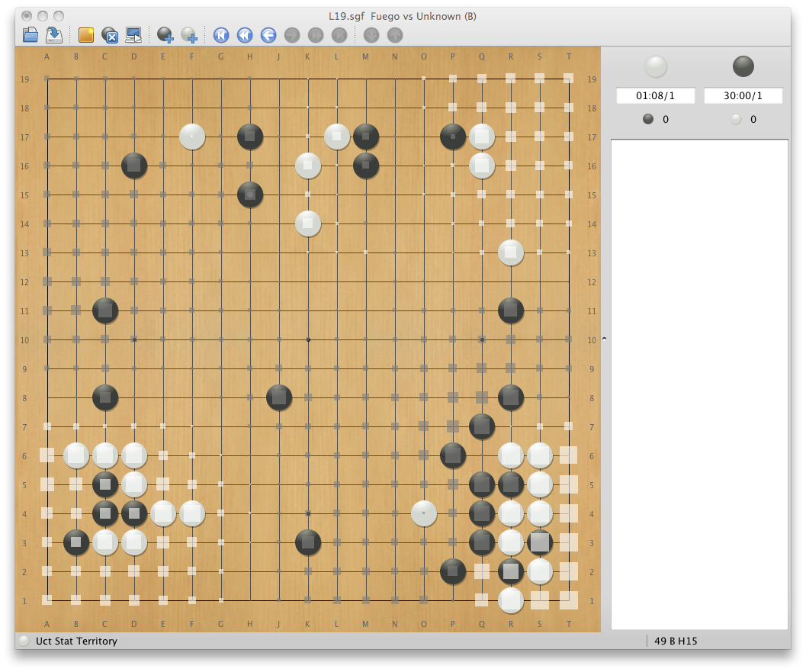
Task: Select the white stone at O4
Action: click(424, 513)
